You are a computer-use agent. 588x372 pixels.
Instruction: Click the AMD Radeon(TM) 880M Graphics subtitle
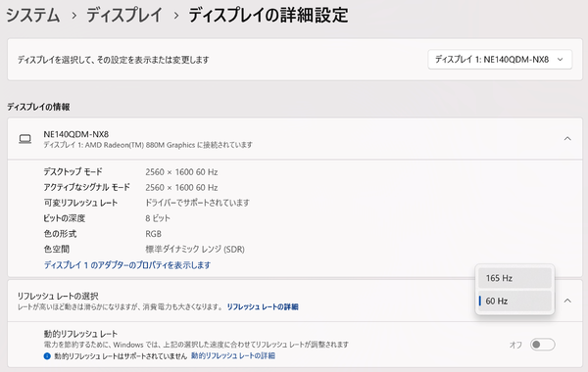(x=148, y=145)
